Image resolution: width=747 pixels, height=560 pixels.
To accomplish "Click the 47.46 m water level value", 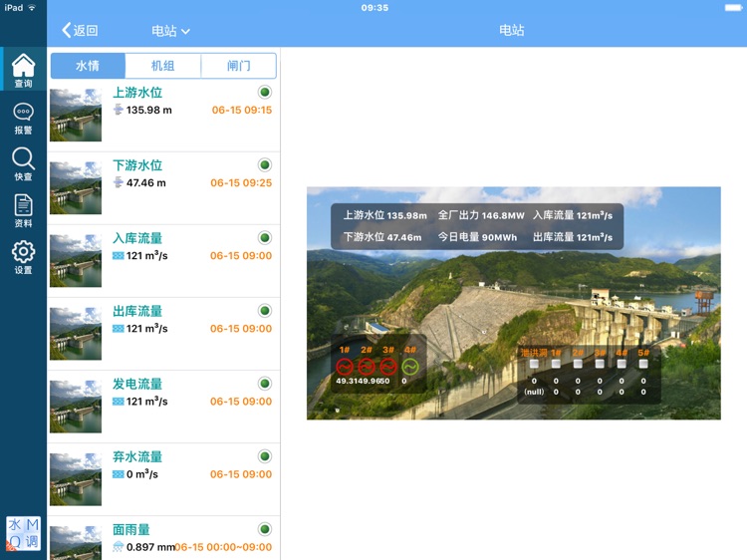I will [x=146, y=183].
